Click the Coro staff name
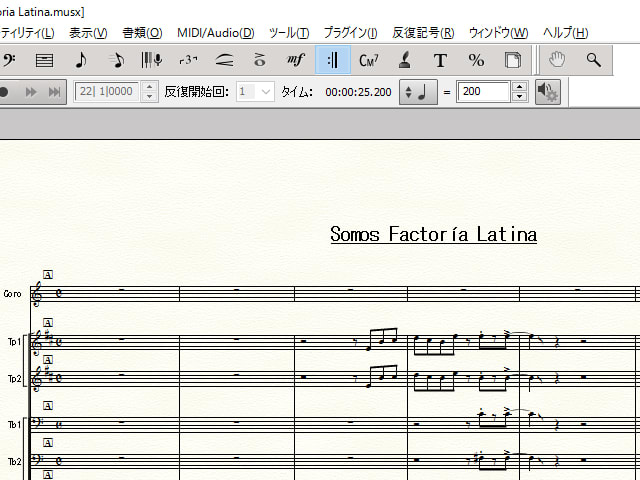 point(12,293)
